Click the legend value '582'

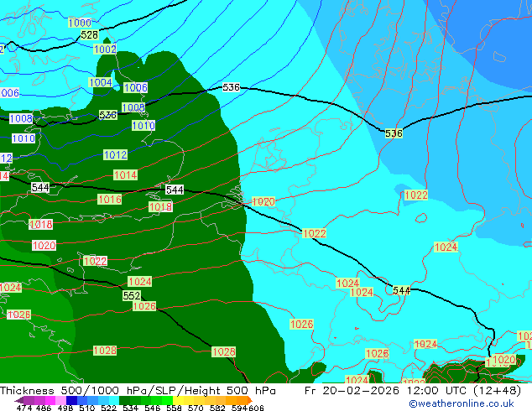click(x=217, y=408)
